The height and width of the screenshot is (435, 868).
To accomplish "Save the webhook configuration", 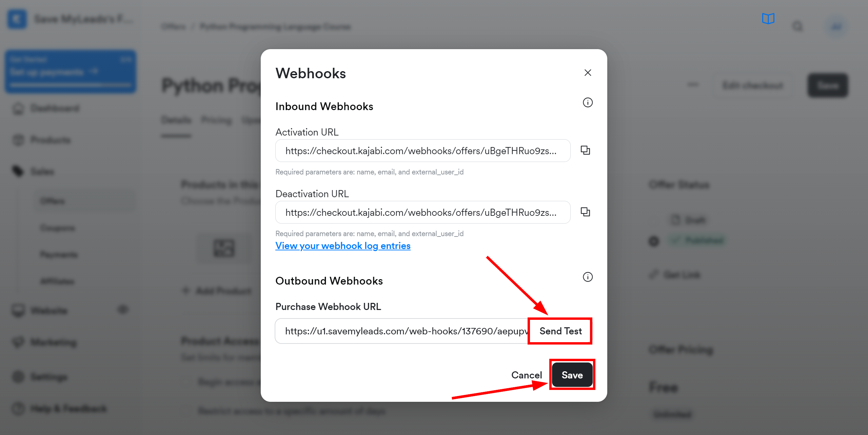I will [x=571, y=374].
